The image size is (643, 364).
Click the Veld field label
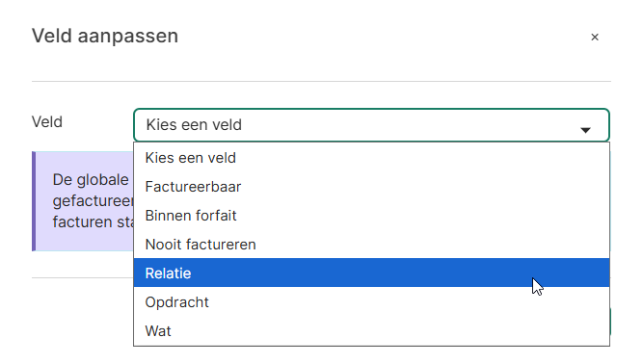point(47,122)
